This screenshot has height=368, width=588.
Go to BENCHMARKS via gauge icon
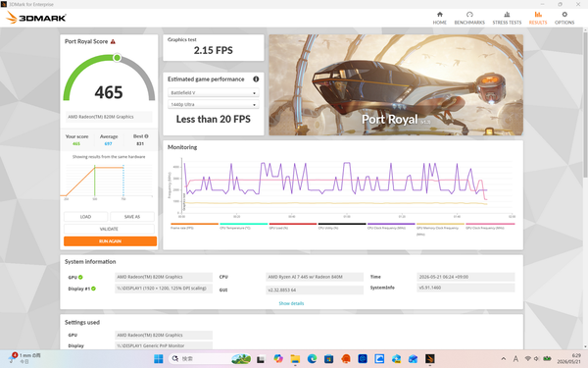click(469, 15)
